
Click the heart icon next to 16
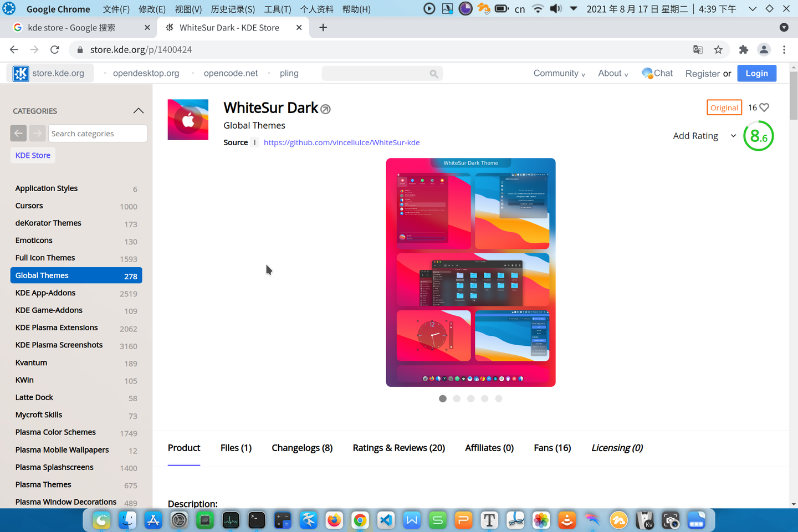pos(764,108)
